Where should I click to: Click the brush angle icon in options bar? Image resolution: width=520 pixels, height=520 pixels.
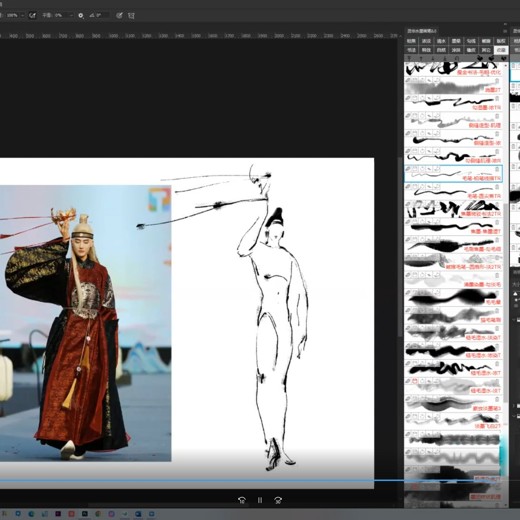coord(92,15)
